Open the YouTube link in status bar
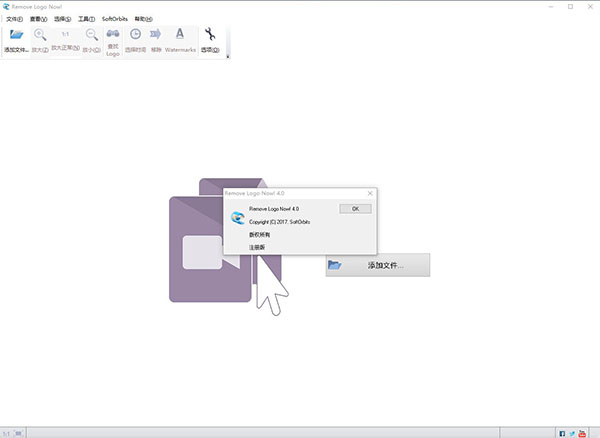The width and height of the screenshot is (600, 438). [x=582, y=433]
